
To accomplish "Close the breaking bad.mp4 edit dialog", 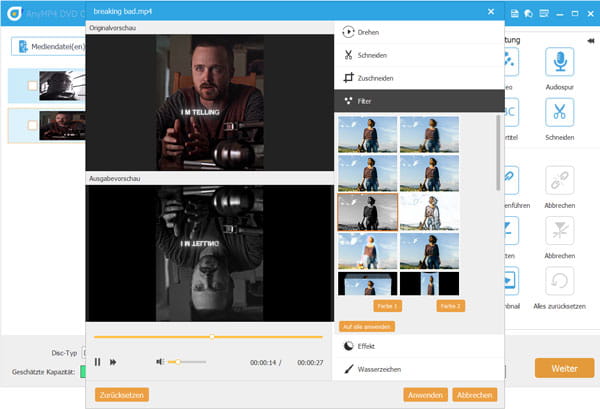I will [491, 12].
